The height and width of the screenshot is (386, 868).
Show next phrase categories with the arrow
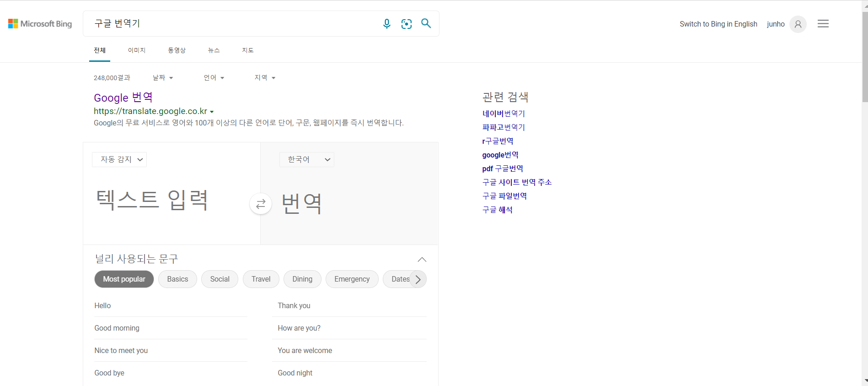[418, 279]
